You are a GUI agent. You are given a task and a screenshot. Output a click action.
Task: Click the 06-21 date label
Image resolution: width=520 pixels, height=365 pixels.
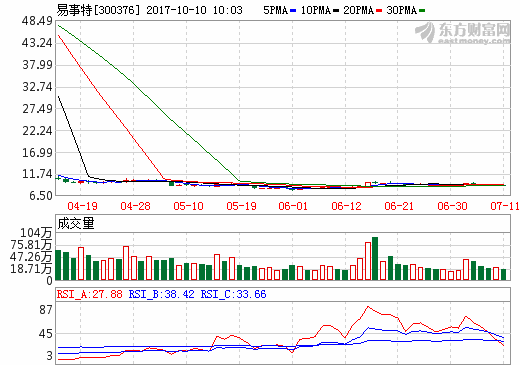click(399, 206)
